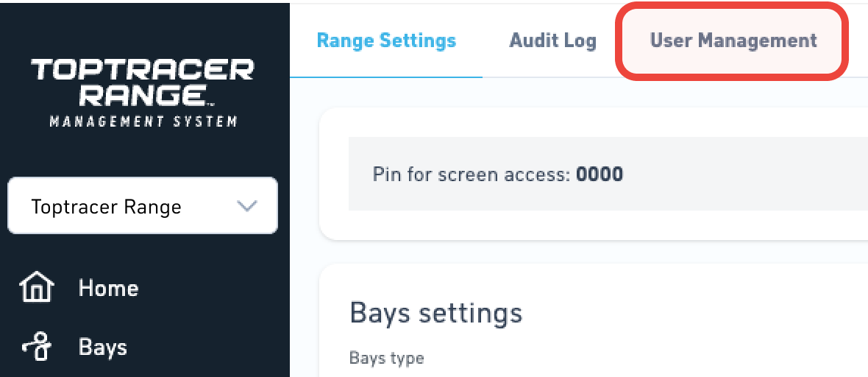This screenshot has height=377, width=868.
Task: Click the Bays type label
Action: coord(387,358)
